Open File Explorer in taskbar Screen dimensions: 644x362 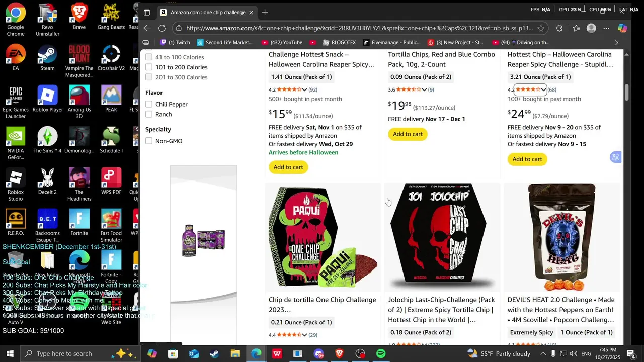click(235, 354)
